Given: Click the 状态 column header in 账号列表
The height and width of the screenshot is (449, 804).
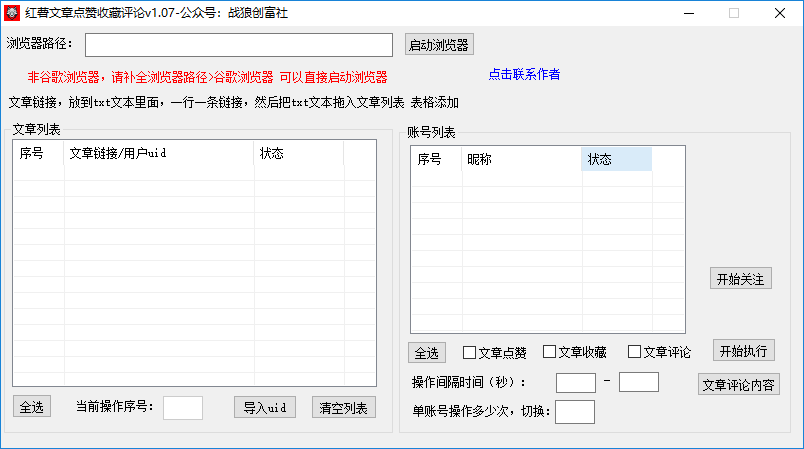Looking at the screenshot, I should pos(616,159).
